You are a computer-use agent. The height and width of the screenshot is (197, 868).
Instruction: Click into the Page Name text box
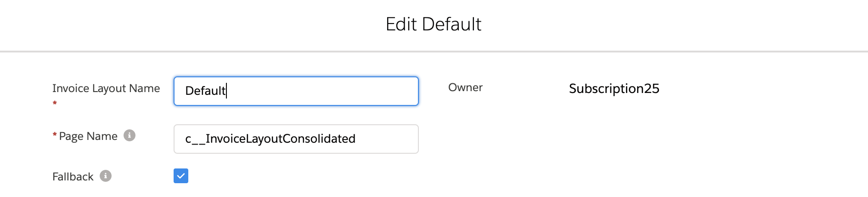(296, 139)
